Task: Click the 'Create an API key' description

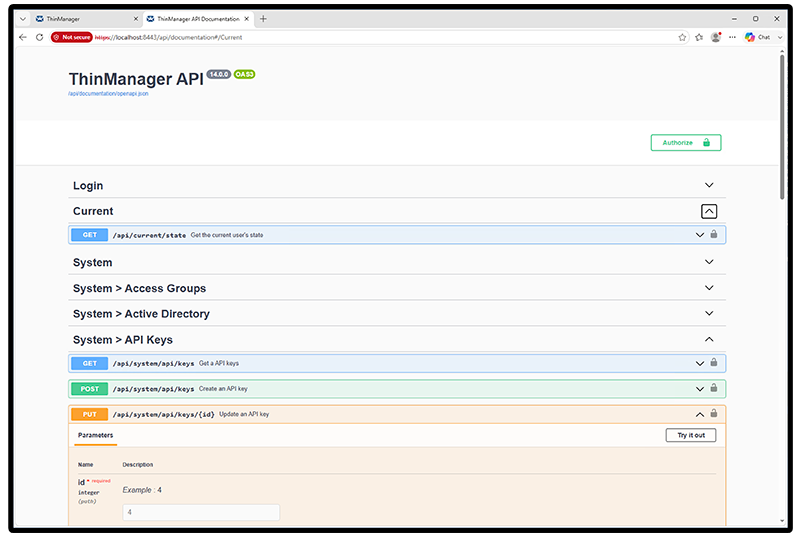Action: (223, 389)
